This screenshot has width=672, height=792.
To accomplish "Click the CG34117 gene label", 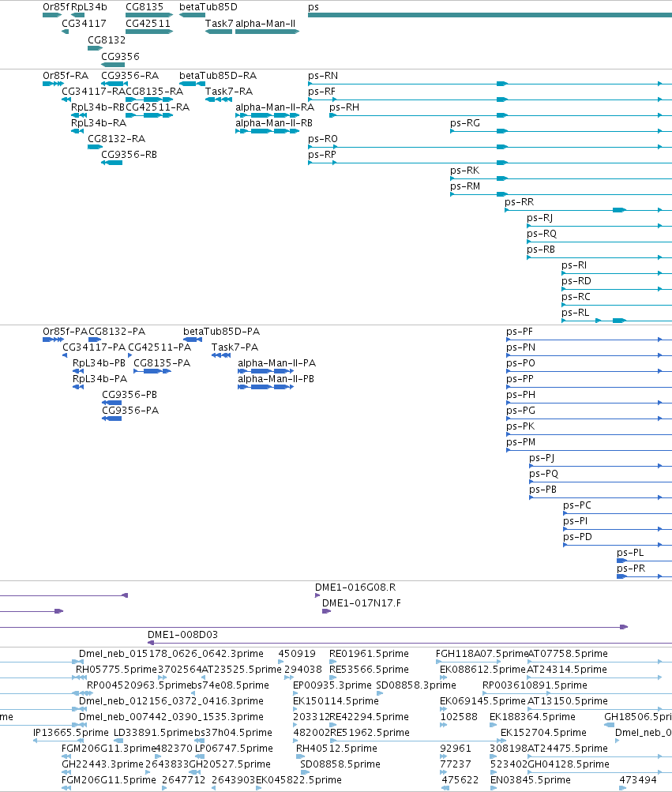I will pos(84,23).
